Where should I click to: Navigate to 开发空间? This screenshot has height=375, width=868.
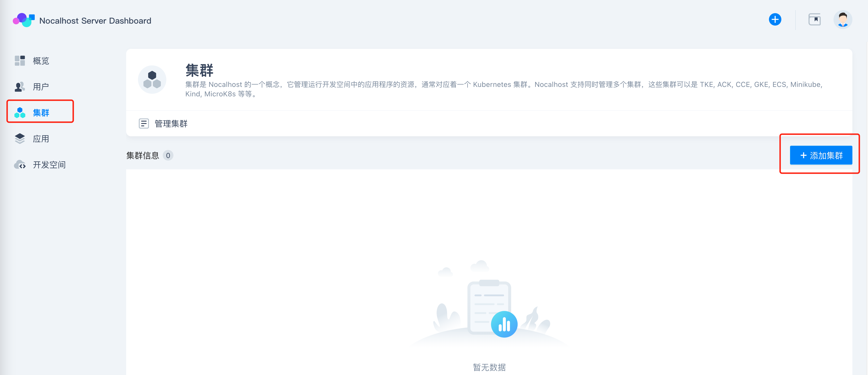pos(49,164)
